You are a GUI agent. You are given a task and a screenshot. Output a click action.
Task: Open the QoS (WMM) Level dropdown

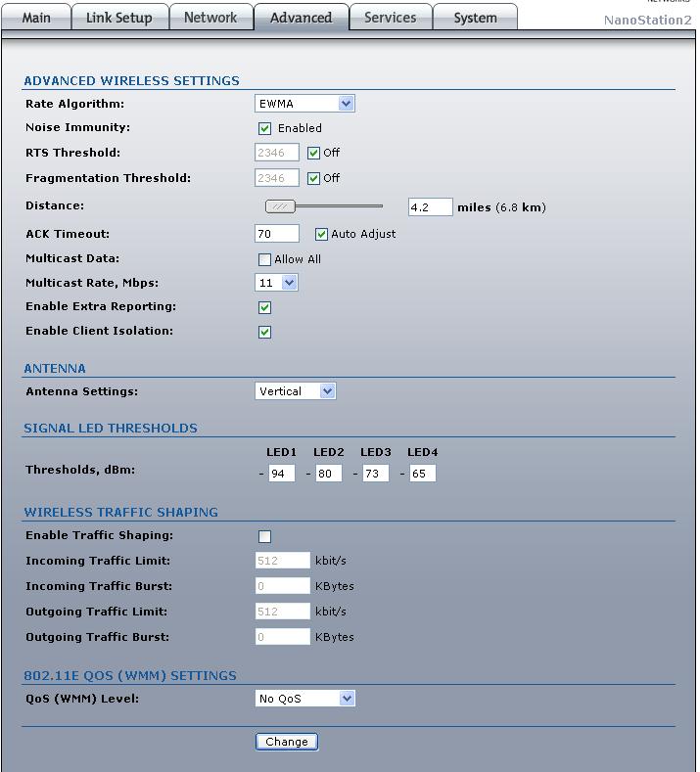tap(304, 699)
